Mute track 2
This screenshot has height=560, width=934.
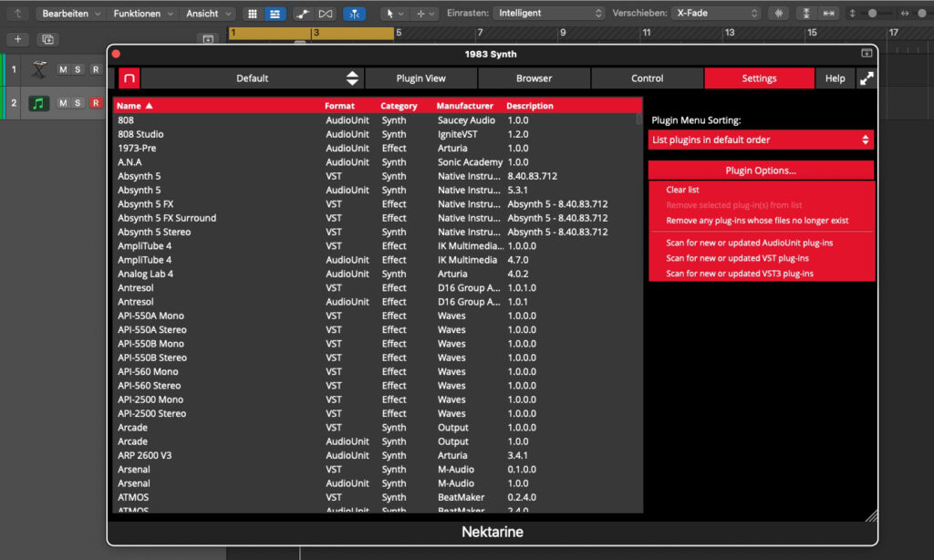click(63, 103)
